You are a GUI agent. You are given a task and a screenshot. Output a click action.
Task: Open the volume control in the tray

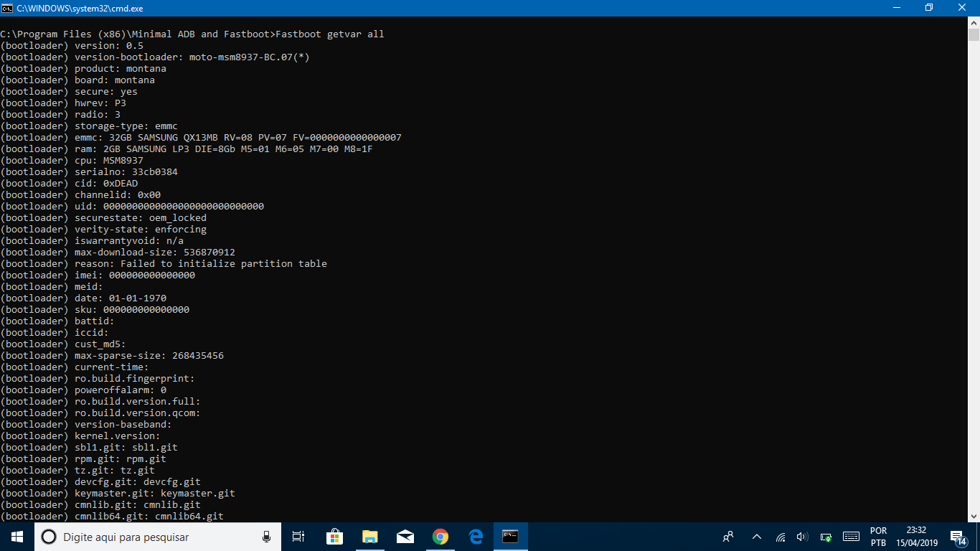click(803, 537)
